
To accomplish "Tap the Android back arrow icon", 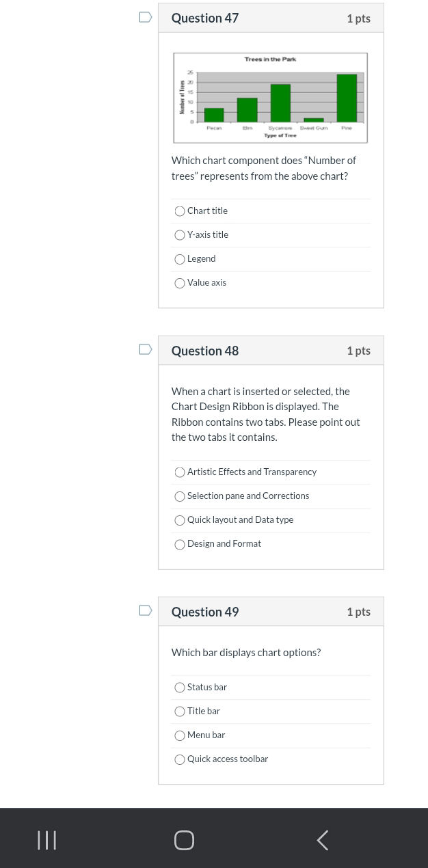I will pos(323,840).
